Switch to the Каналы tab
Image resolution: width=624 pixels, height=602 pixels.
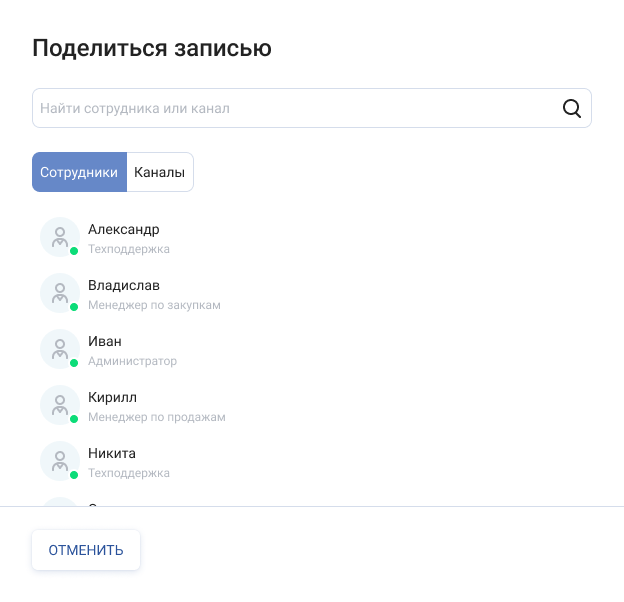point(160,172)
